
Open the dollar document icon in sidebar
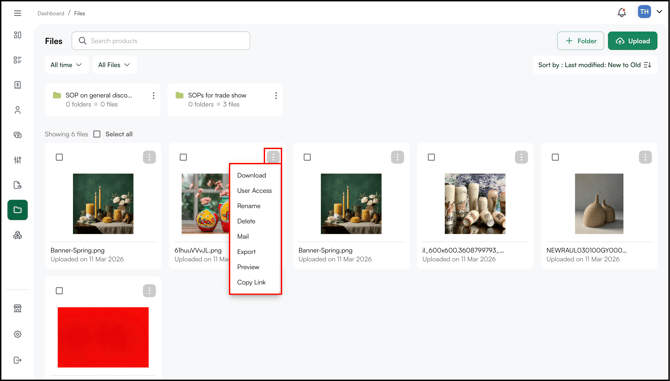[18, 85]
